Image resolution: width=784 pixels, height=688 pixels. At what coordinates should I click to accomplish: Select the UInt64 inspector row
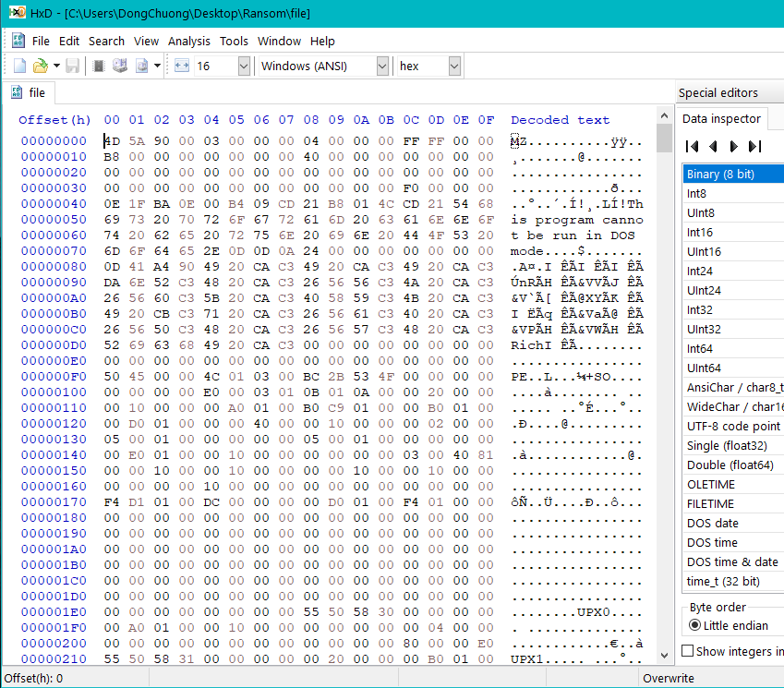click(733, 368)
